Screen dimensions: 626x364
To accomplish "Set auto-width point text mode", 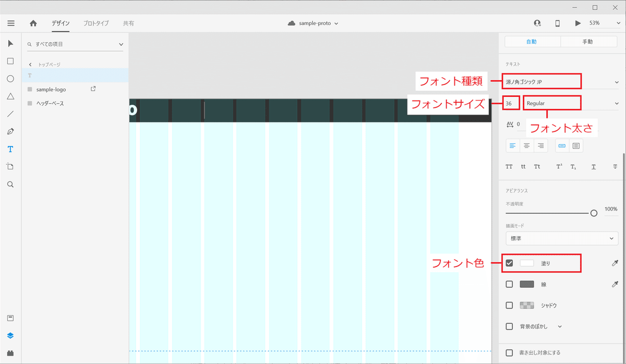I will (562, 146).
